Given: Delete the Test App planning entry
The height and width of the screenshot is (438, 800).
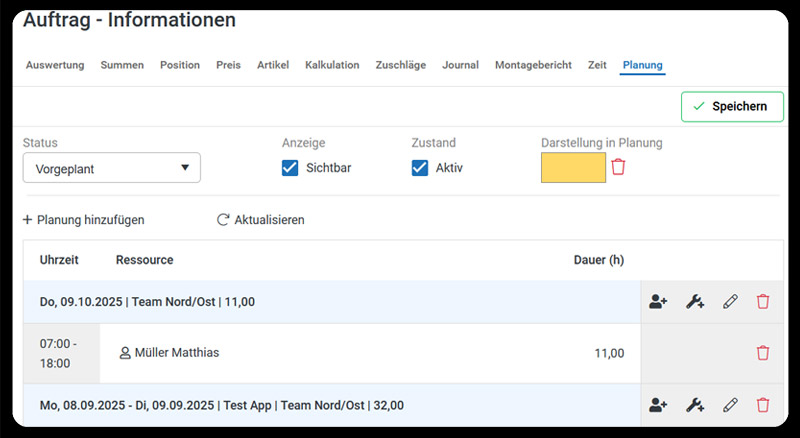Looking at the screenshot, I should click(763, 405).
